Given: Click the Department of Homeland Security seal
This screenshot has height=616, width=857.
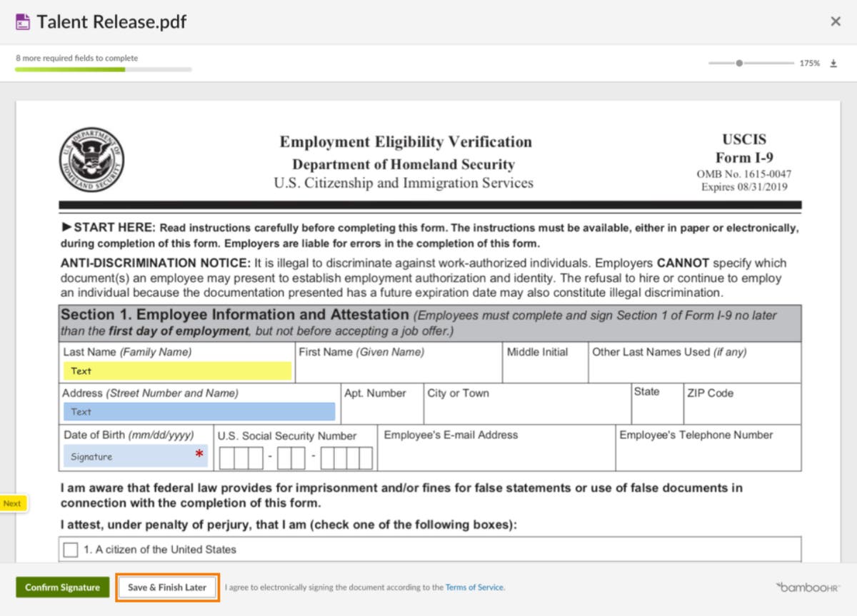Looking at the screenshot, I should pyautogui.click(x=91, y=160).
